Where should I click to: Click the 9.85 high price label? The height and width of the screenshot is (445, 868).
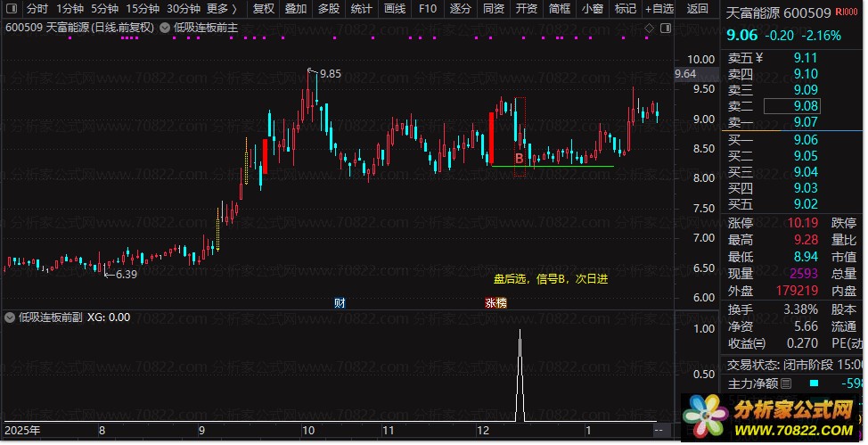pyautogui.click(x=330, y=74)
